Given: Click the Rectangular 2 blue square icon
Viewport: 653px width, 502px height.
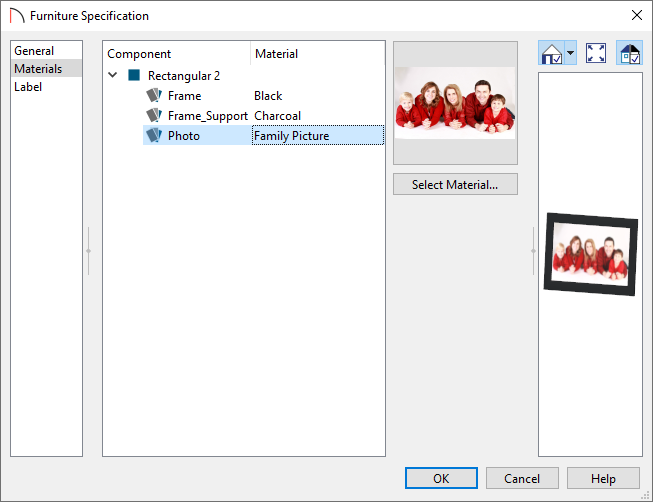Looking at the screenshot, I should click(x=134, y=75).
